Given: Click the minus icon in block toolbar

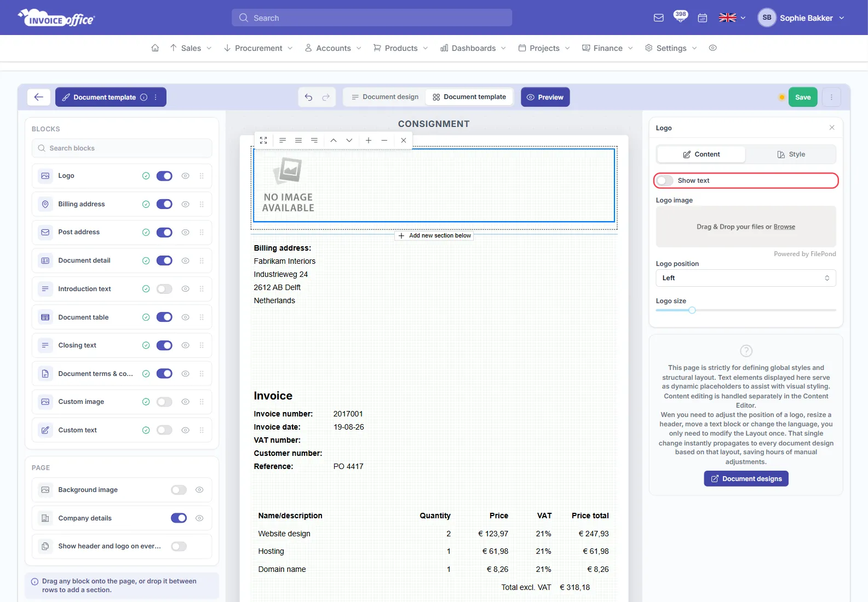Looking at the screenshot, I should pyautogui.click(x=384, y=141).
